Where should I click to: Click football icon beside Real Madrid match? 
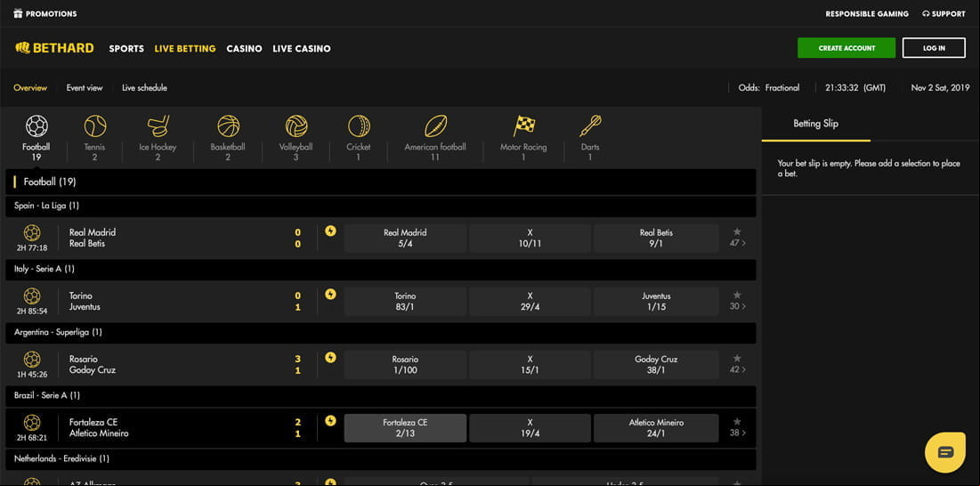pos(32,233)
